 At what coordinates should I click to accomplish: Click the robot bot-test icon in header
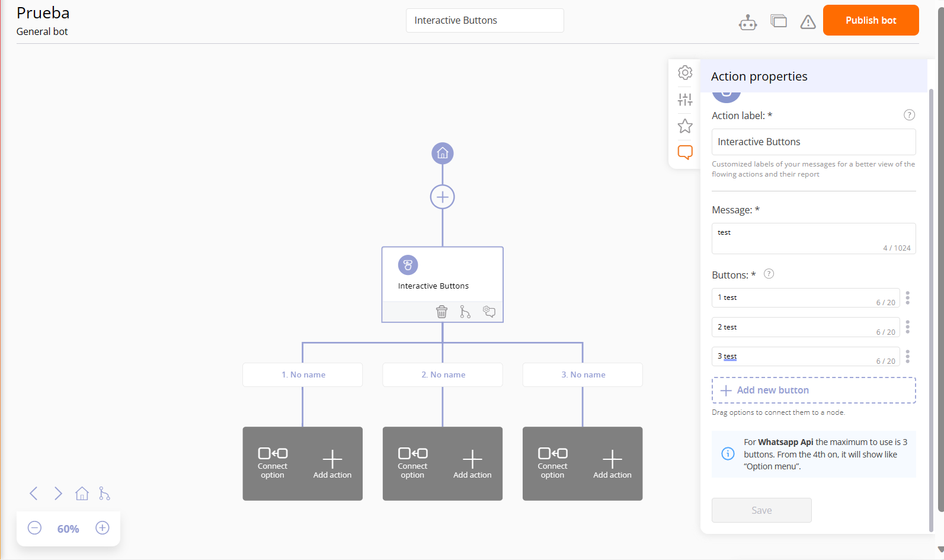click(748, 23)
